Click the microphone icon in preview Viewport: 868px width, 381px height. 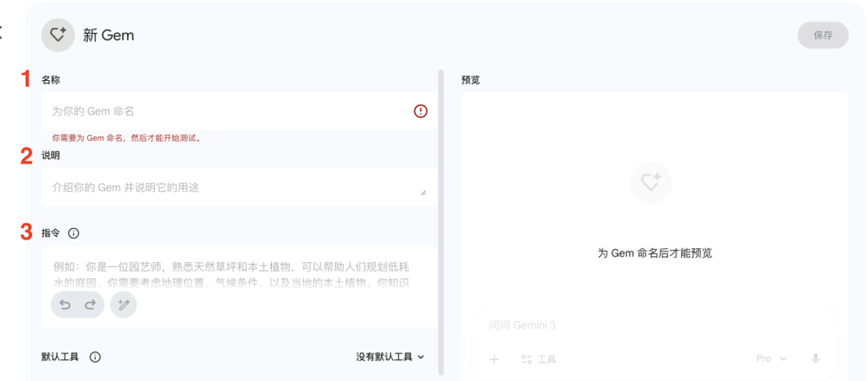(815, 359)
